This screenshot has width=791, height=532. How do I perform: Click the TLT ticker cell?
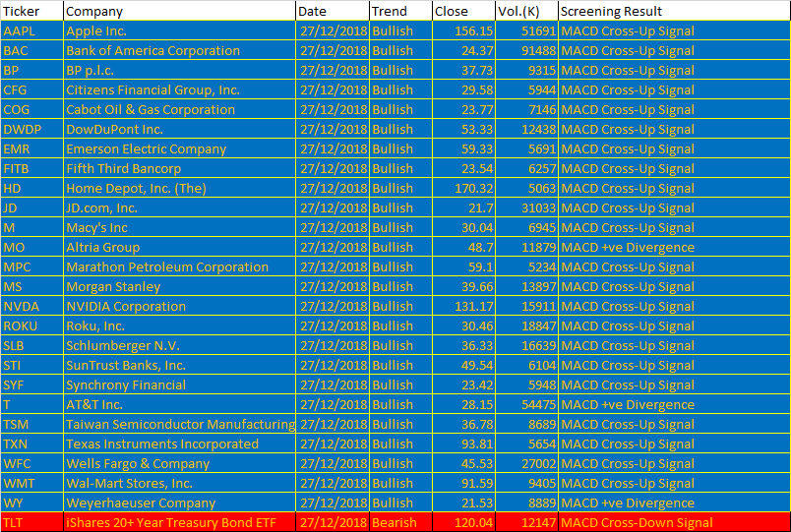point(31,522)
